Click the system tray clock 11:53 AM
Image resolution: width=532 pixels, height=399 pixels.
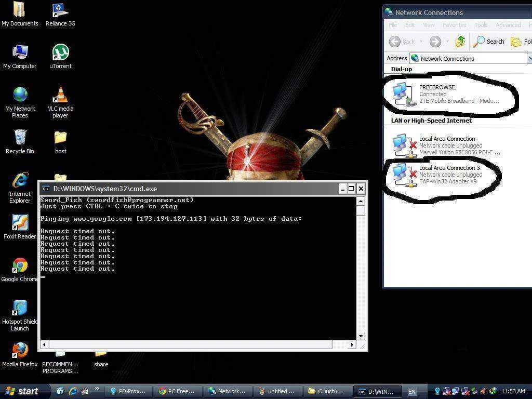coord(513,391)
